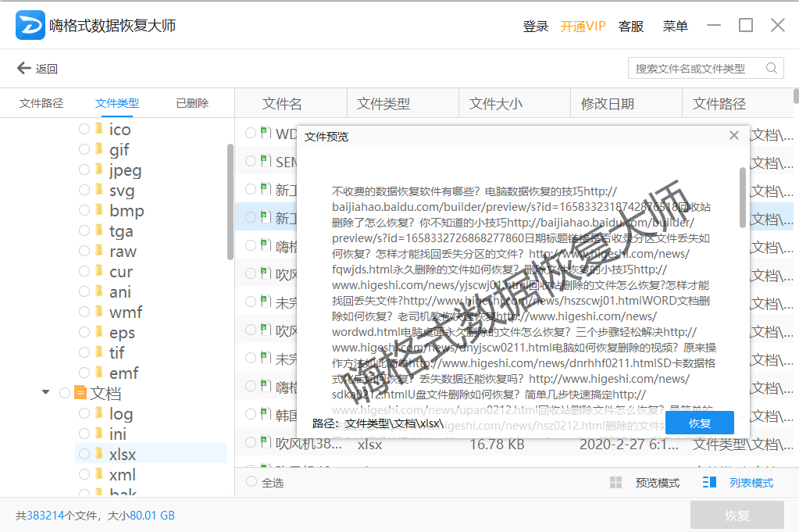Click the 开通VIP link
The width and height of the screenshot is (799, 532).
point(583,26)
